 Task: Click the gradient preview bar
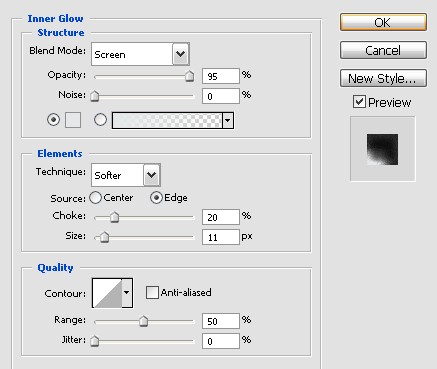[x=167, y=120]
